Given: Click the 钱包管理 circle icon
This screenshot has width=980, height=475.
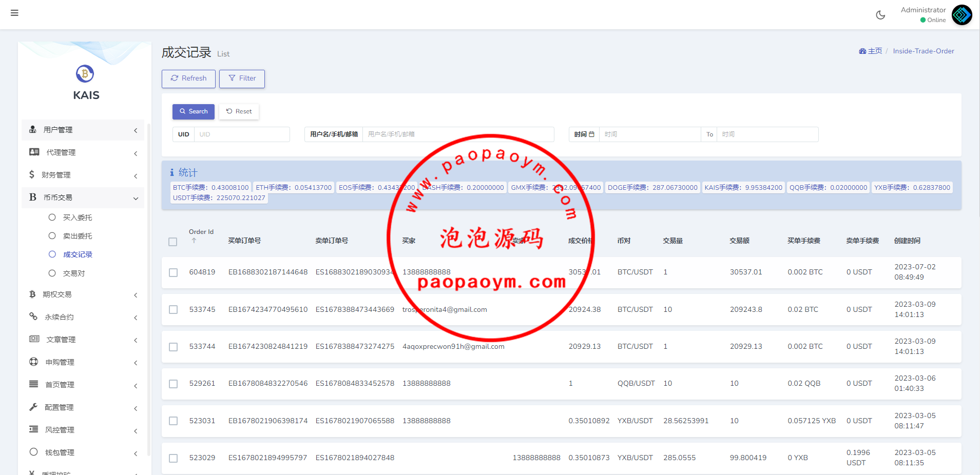Looking at the screenshot, I should coord(34,452).
